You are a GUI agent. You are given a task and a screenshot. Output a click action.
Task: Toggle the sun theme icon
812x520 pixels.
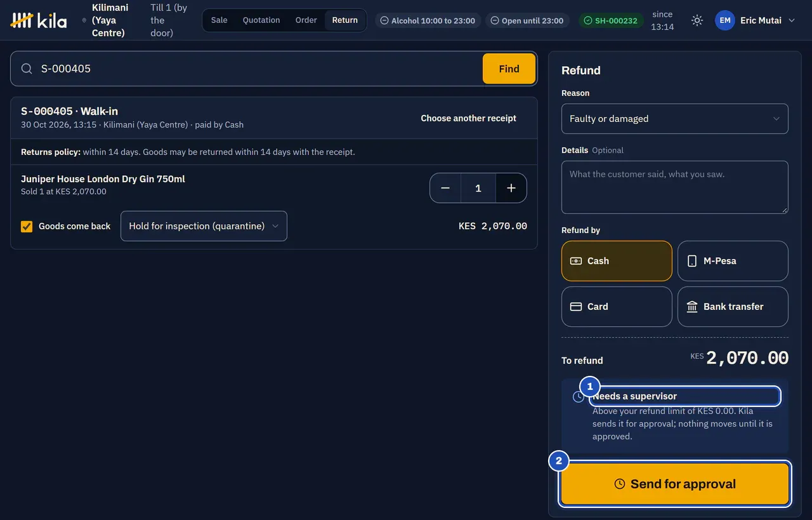tap(697, 20)
